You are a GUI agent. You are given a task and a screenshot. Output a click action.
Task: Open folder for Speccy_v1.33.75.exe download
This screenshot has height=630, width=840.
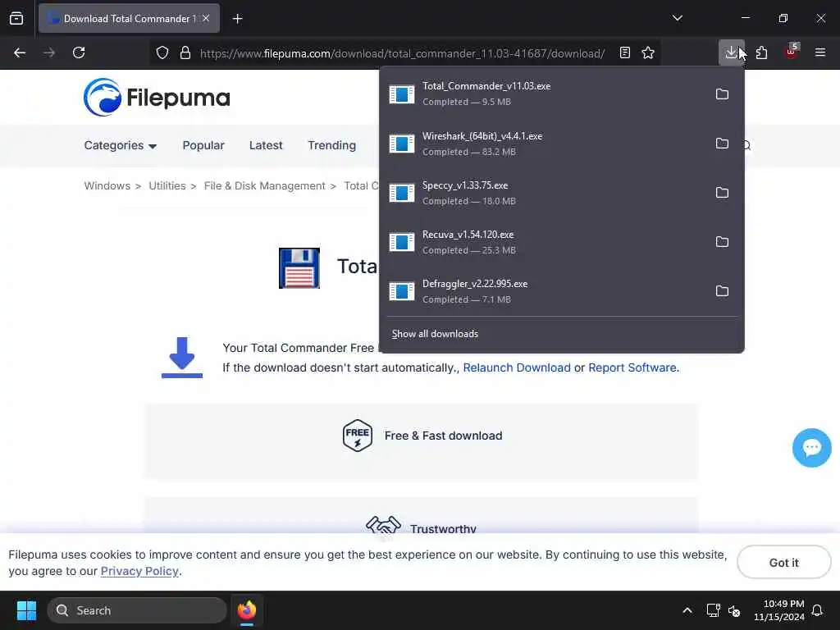(722, 193)
